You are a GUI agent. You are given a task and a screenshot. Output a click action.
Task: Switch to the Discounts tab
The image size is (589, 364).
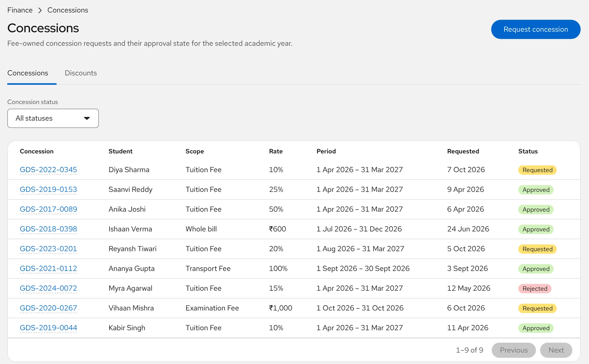pos(81,73)
